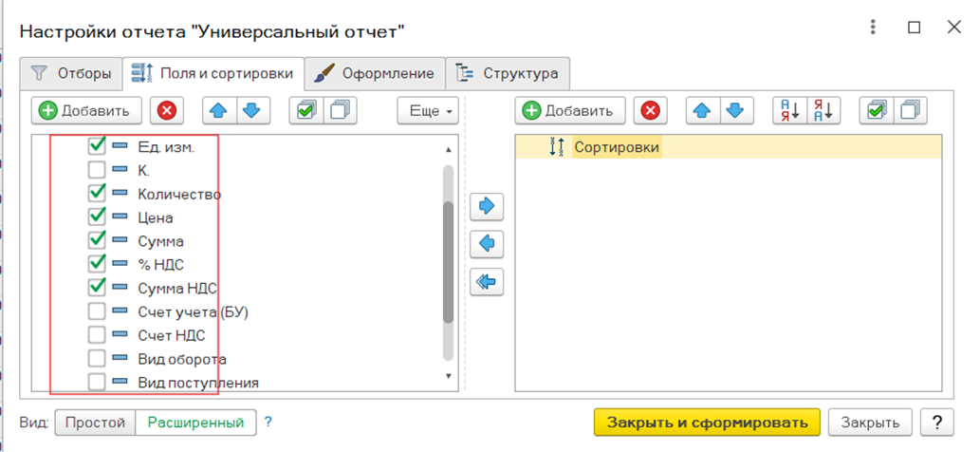Tick the "Счет учета (БУ)" checkbox

[x=97, y=311]
